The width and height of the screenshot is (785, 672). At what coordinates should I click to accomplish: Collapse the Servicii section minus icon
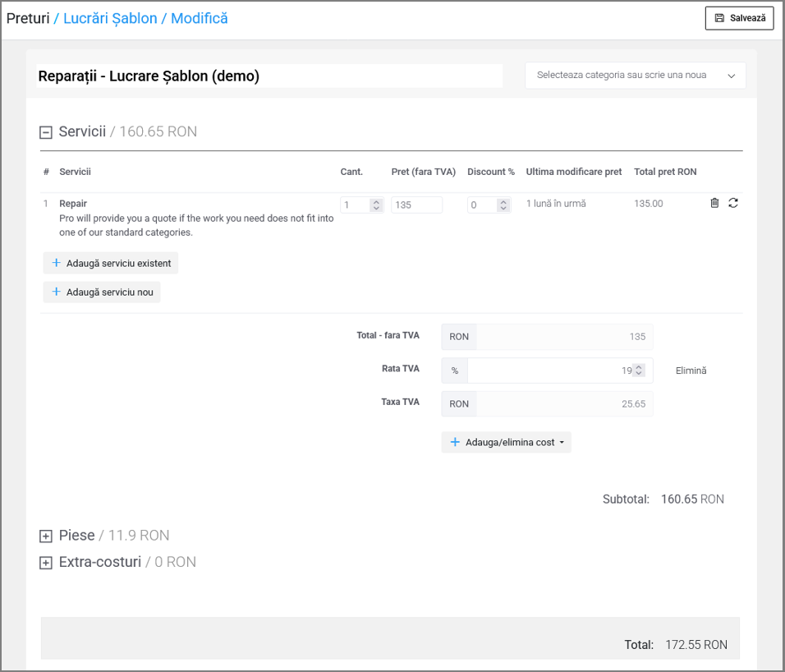(x=46, y=132)
